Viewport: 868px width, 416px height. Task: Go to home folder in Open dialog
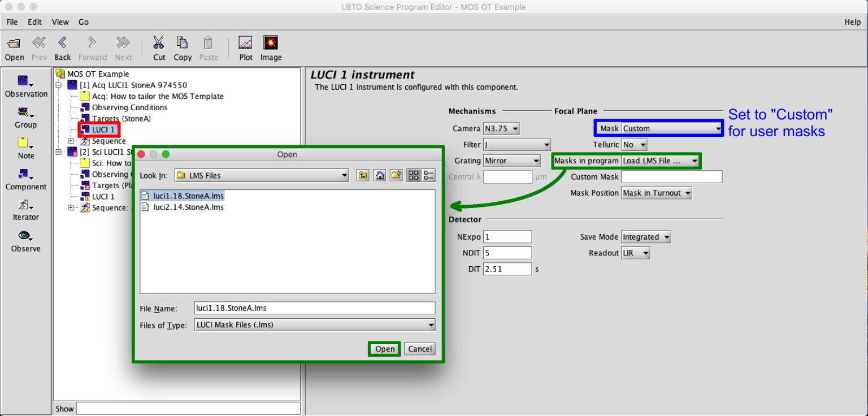pyautogui.click(x=380, y=175)
